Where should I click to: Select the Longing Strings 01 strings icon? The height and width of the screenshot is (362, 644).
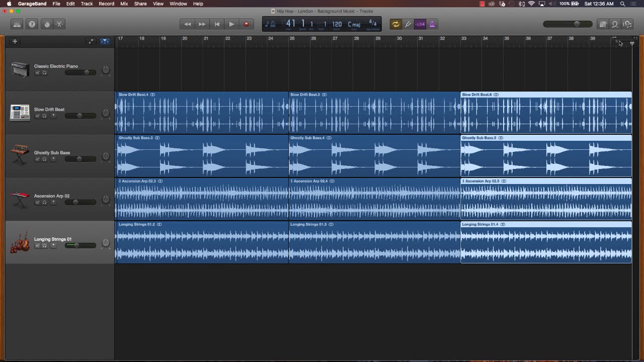coord(20,242)
